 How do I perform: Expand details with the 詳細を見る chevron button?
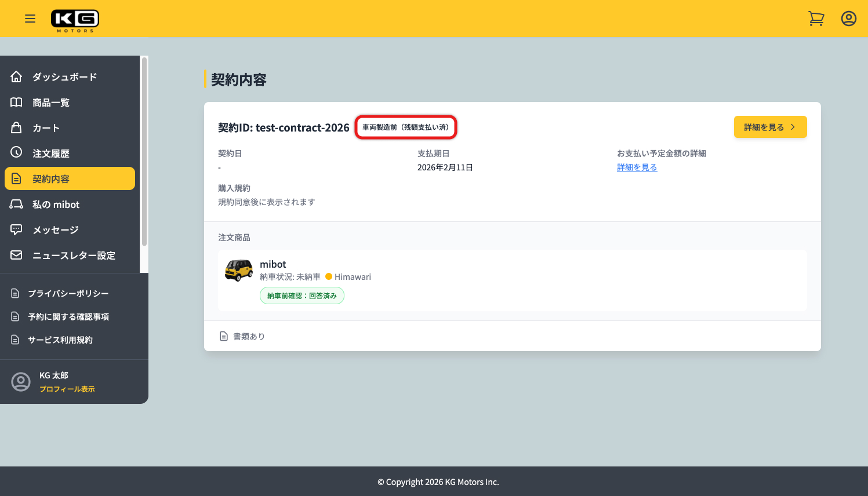(x=770, y=126)
